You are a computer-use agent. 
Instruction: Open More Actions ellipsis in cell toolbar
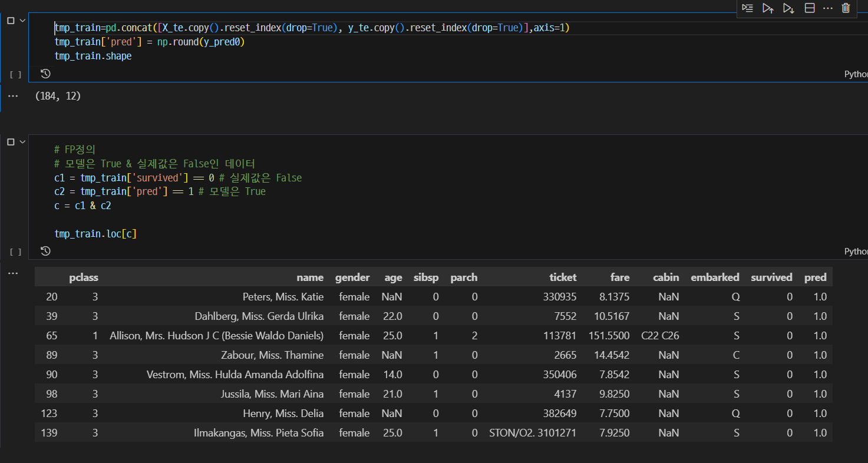pyautogui.click(x=828, y=8)
